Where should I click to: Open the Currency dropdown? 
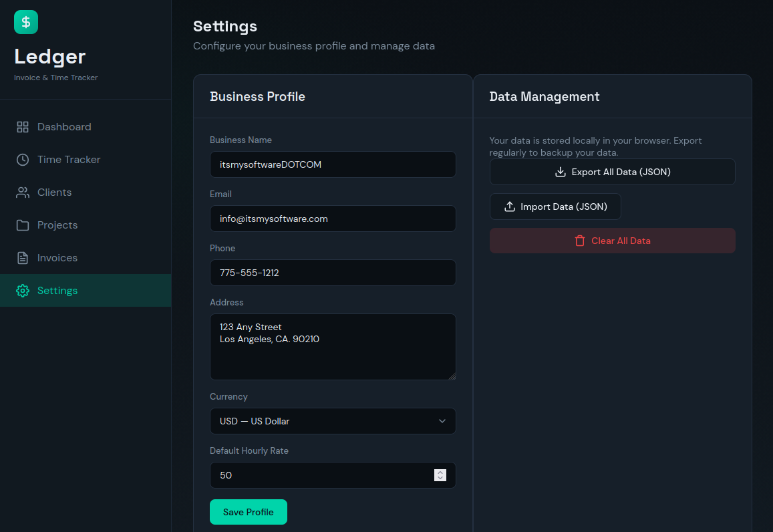[333, 421]
